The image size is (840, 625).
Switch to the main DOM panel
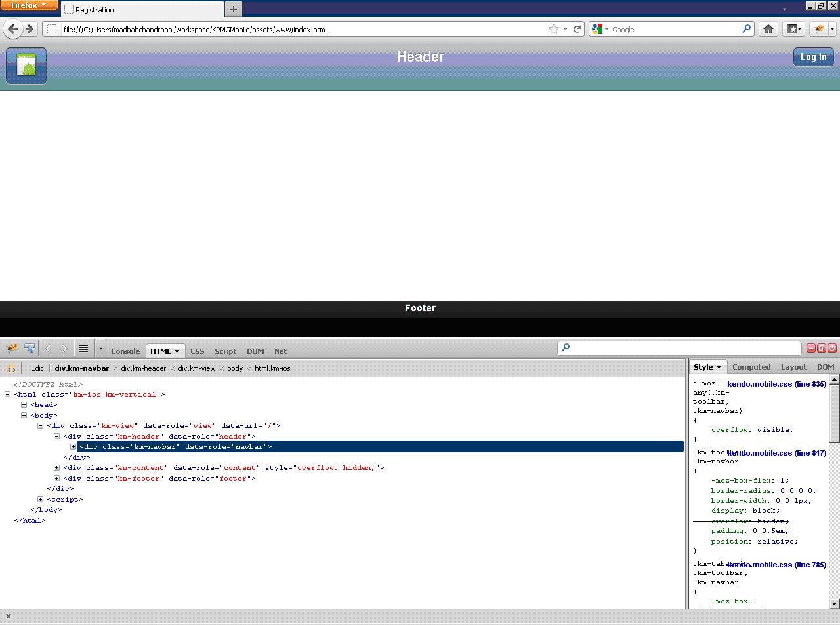(x=255, y=351)
